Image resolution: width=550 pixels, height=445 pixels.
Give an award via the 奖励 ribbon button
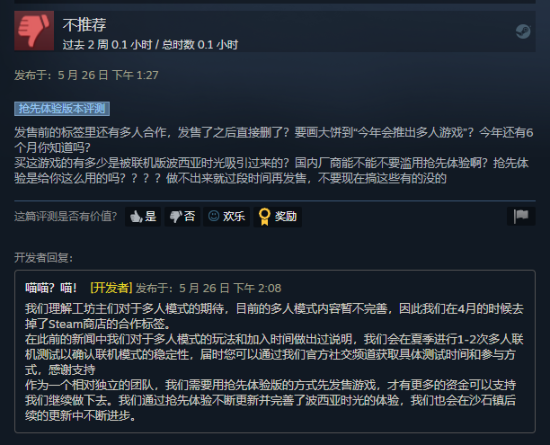[277, 216]
